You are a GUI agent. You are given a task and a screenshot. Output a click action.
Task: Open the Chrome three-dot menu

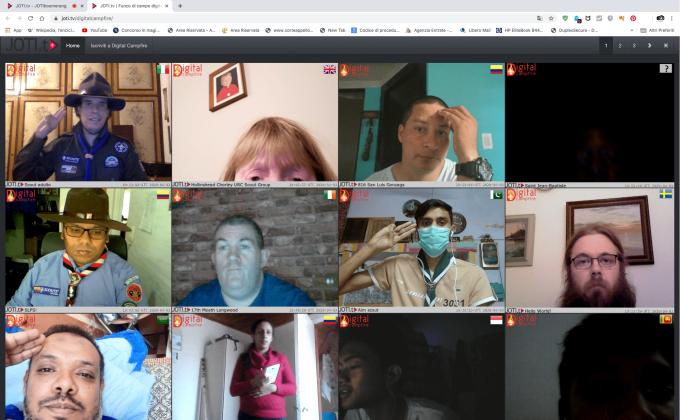click(672, 18)
